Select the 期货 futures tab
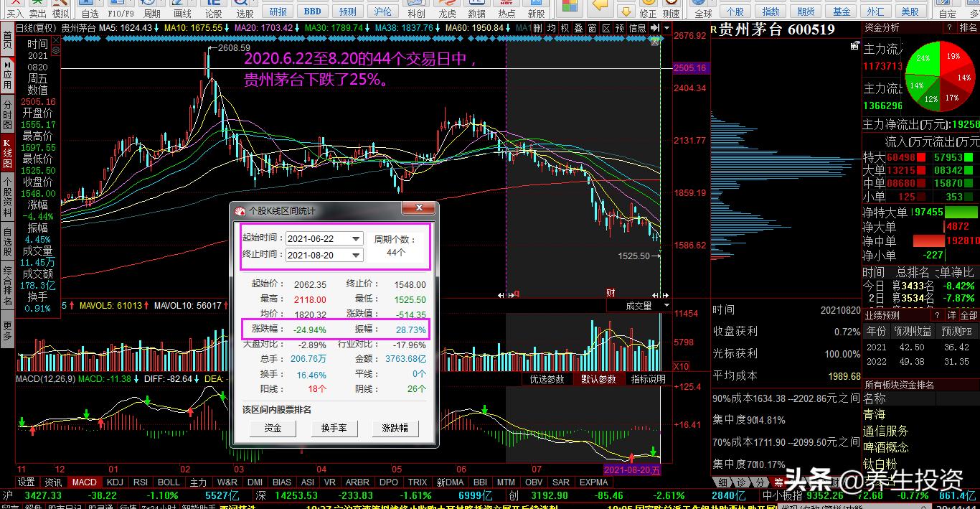980x509 pixels. pyautogui.click(x=806, y=11)
